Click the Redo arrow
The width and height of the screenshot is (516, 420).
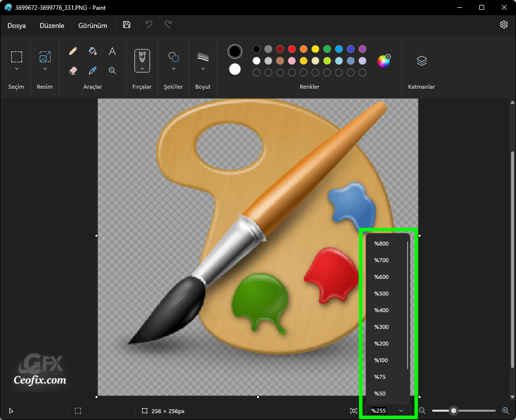(x=168, y=25)
